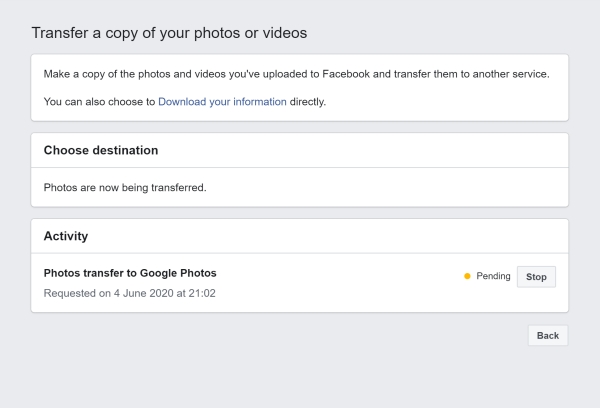Click the word directly after the link

click(308, 102)
